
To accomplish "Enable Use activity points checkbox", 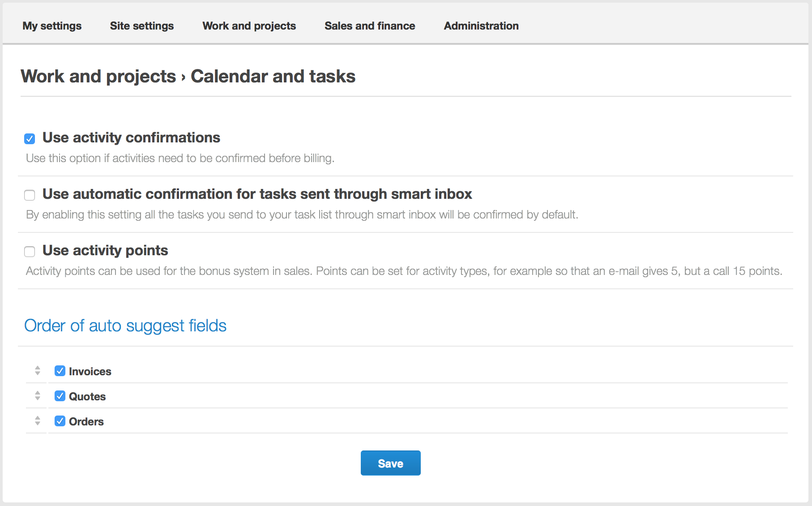I will tap(30, 252).
